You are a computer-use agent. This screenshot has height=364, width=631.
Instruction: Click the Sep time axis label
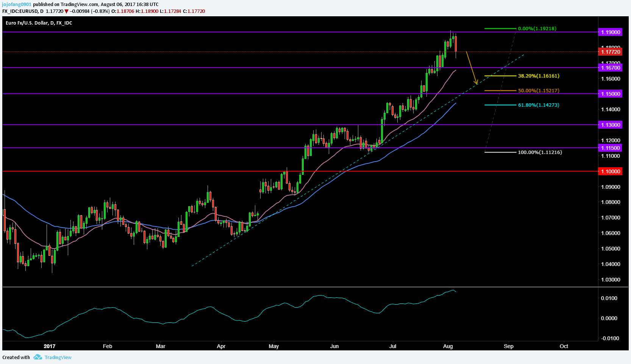509,346
